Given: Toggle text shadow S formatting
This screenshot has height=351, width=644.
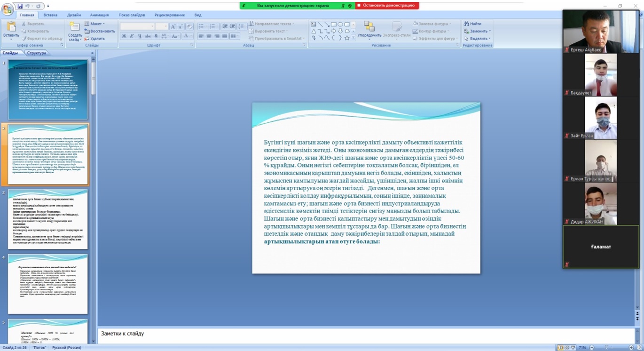Looking at the screenshot, I should pos(156,36).
